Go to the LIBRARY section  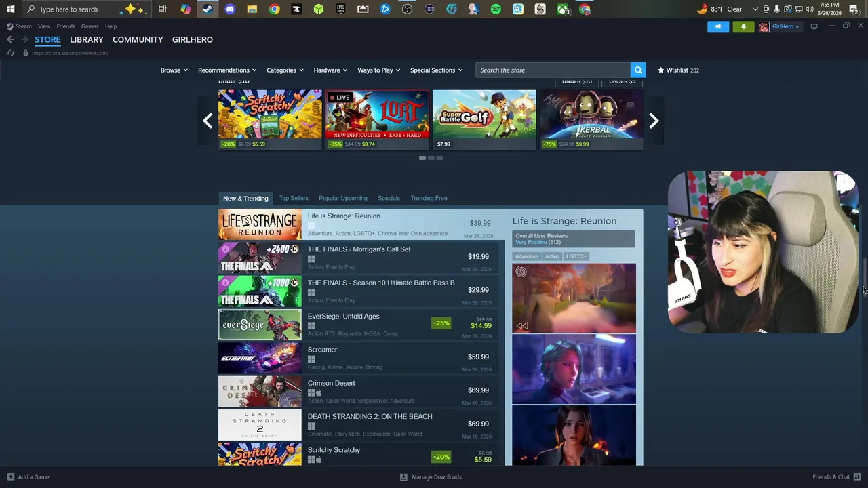point(87,39)
